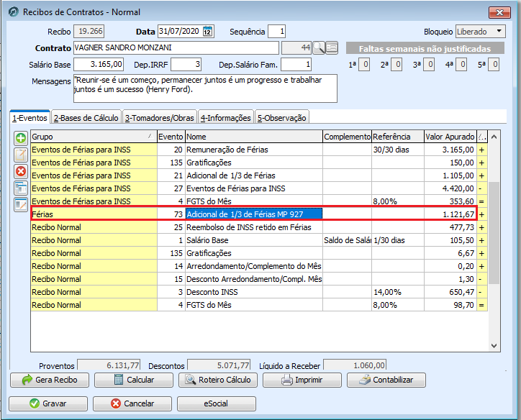Open Roteiro Cálculo
Screen dimensions: 521x420
point(218,380)
